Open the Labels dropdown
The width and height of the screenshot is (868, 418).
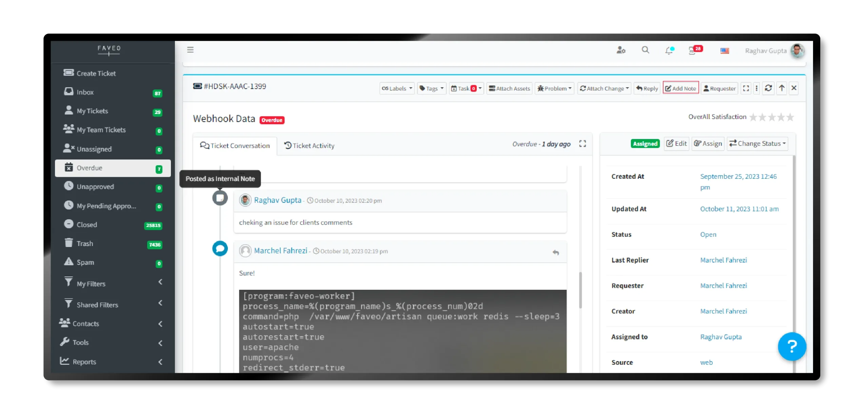point(397,89)
